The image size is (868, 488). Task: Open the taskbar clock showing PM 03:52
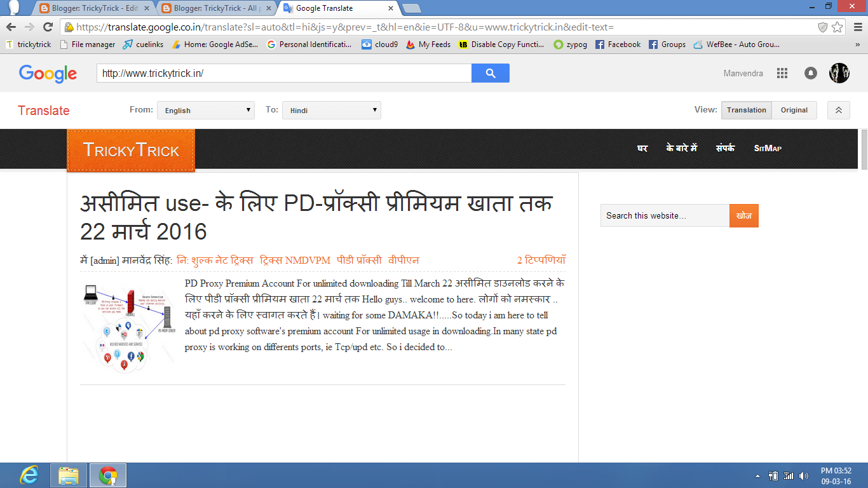tap(836, 476)
